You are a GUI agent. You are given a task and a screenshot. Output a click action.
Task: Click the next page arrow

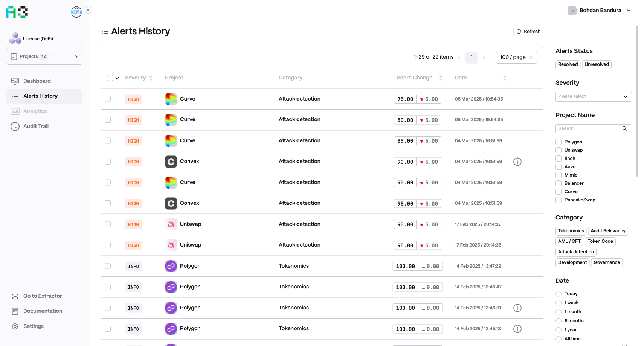(x=484, y=57)
